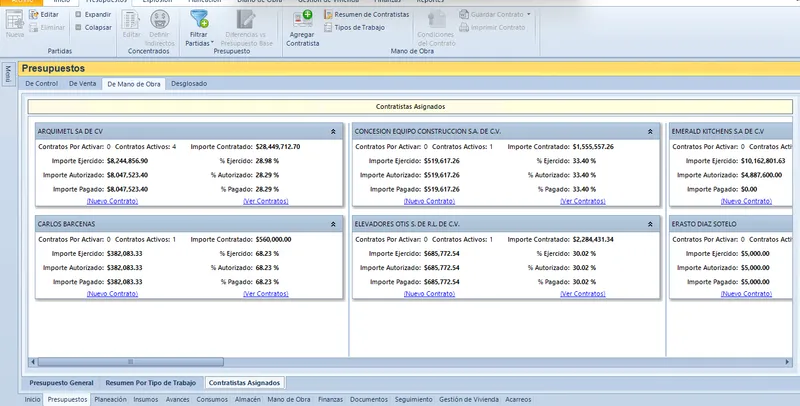
Task: Switch to the De Control tab
Action: (x=41, y=84)
